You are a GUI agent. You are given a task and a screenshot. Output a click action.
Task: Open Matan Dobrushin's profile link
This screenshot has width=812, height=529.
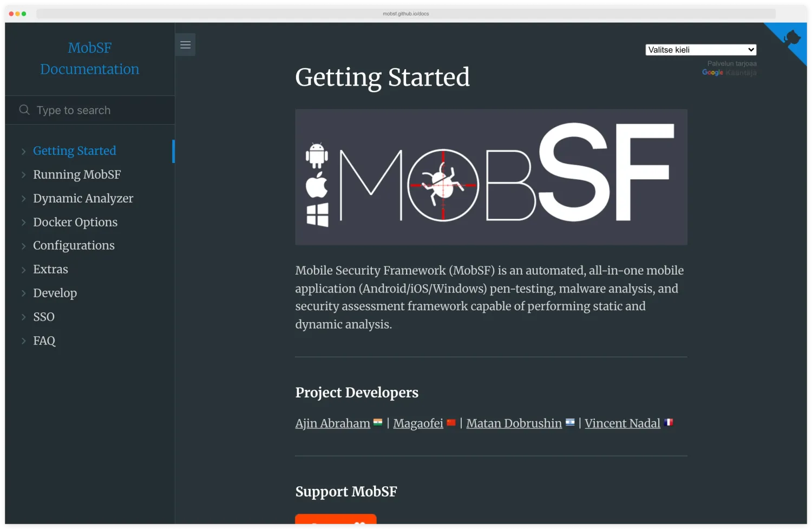[514, 423]
